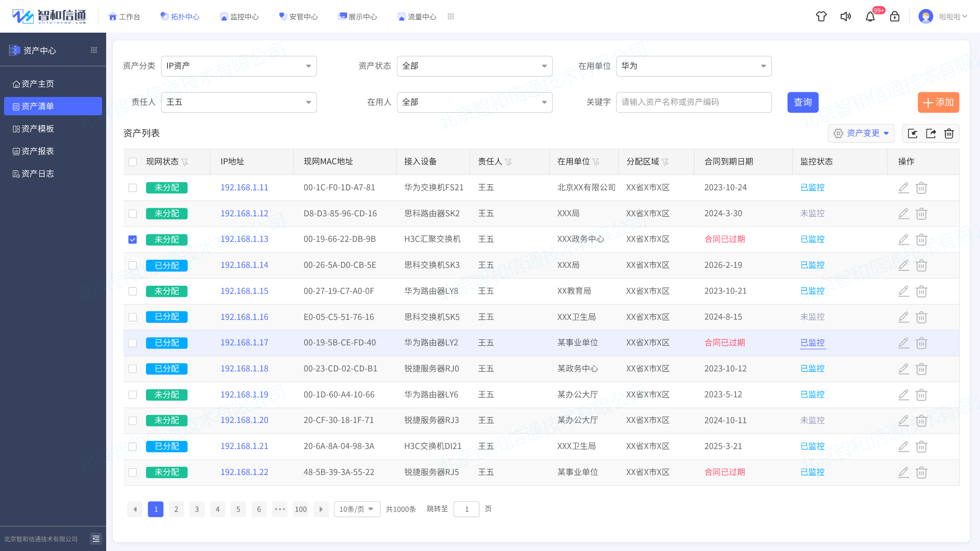
Task: Click the import icon beside asset list
Action: [913, 133]
